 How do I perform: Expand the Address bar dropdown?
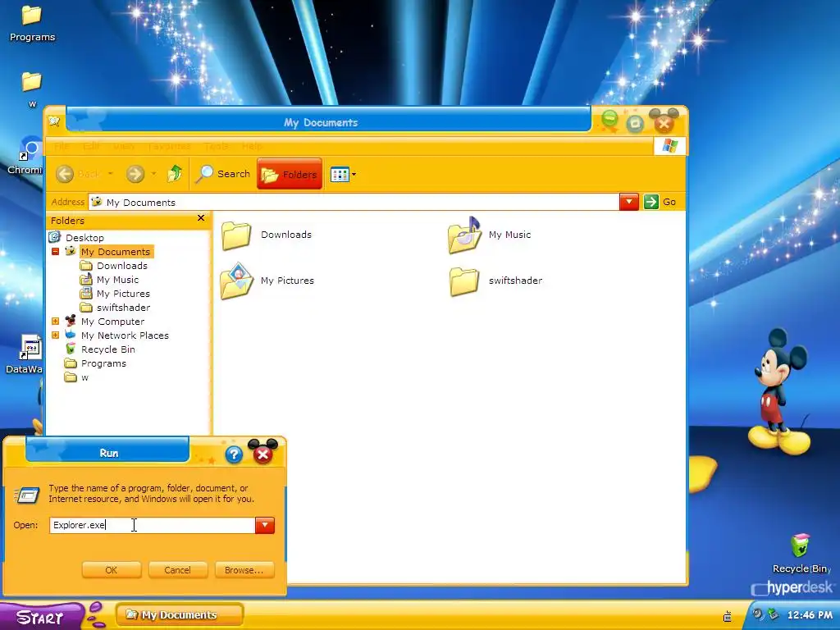629,202
